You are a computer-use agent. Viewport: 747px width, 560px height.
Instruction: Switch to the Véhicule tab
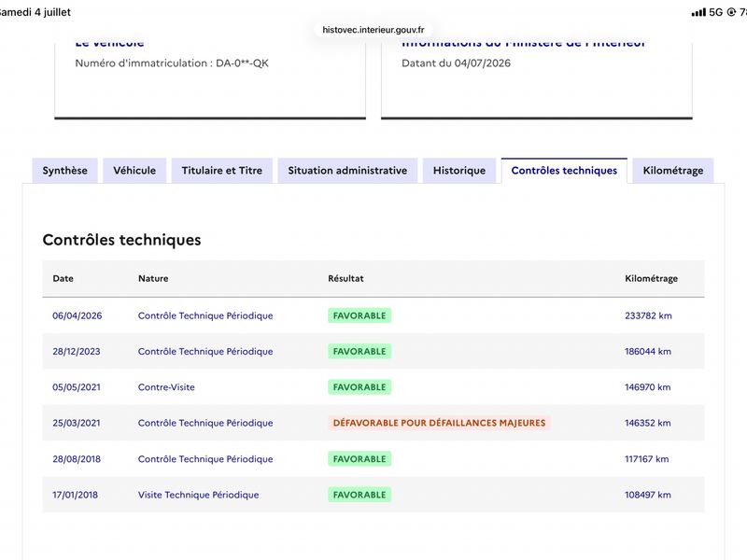click(134, 171)
